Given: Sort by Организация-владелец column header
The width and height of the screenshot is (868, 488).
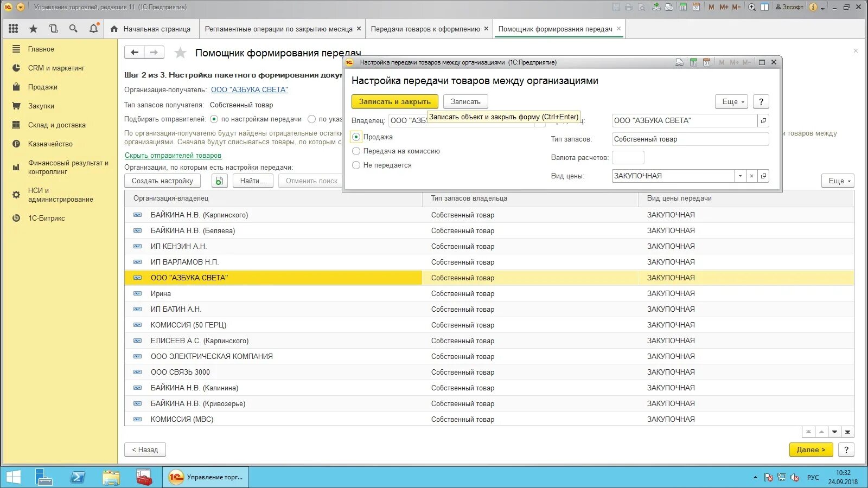Looking at the screenshot, I should pos(273,198).
